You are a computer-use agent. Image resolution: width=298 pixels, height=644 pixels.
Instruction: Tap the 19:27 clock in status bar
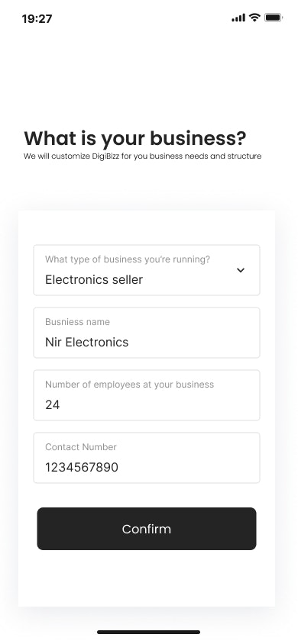pyautogui.click(x=37, y=19)
